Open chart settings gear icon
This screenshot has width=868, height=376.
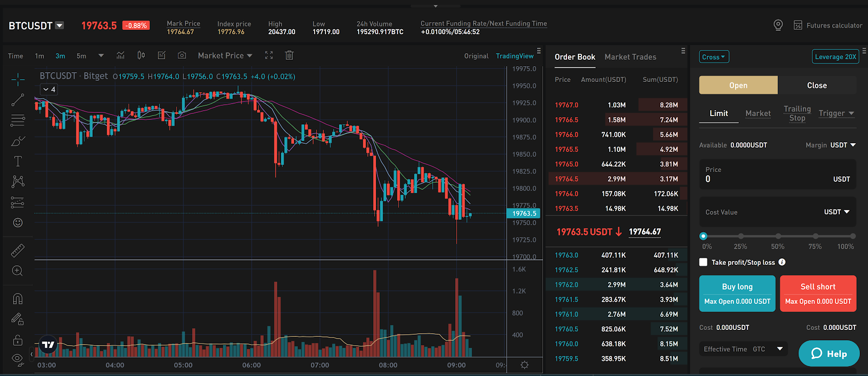click(x=525, y=365)
